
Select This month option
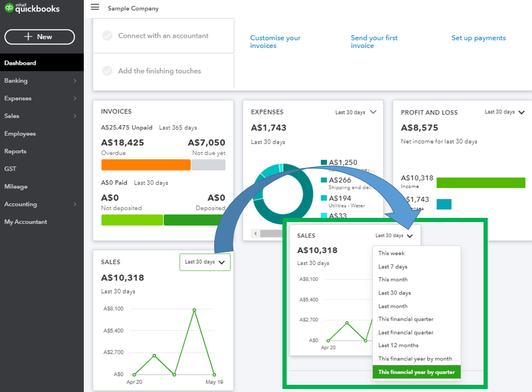417,279
